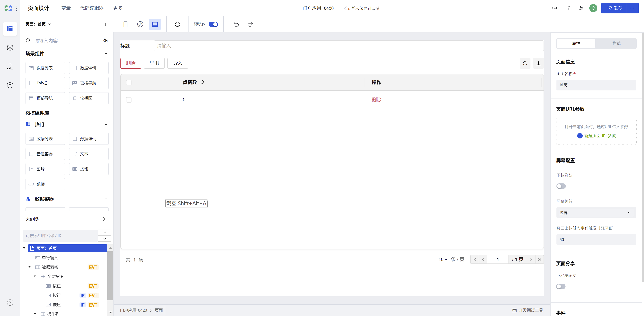Collapse the 数据表格 tree node
This screenshot has height=316, width=644.
[x=30, y=267]
